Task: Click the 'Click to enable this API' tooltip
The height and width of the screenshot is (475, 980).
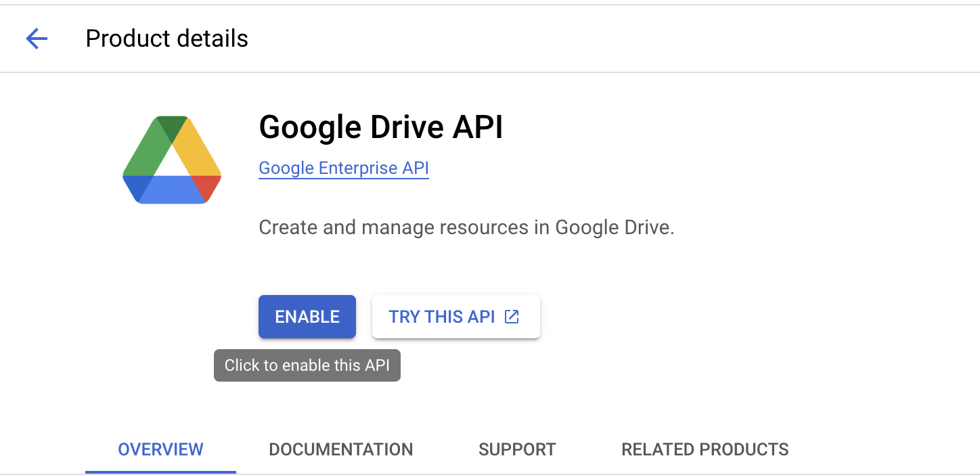Action: coord(307,365)
